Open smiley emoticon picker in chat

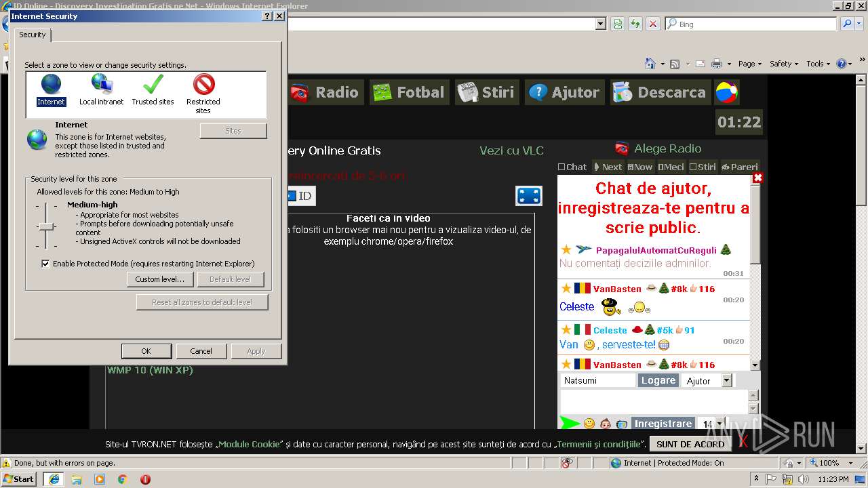click(x=589, y=424)
